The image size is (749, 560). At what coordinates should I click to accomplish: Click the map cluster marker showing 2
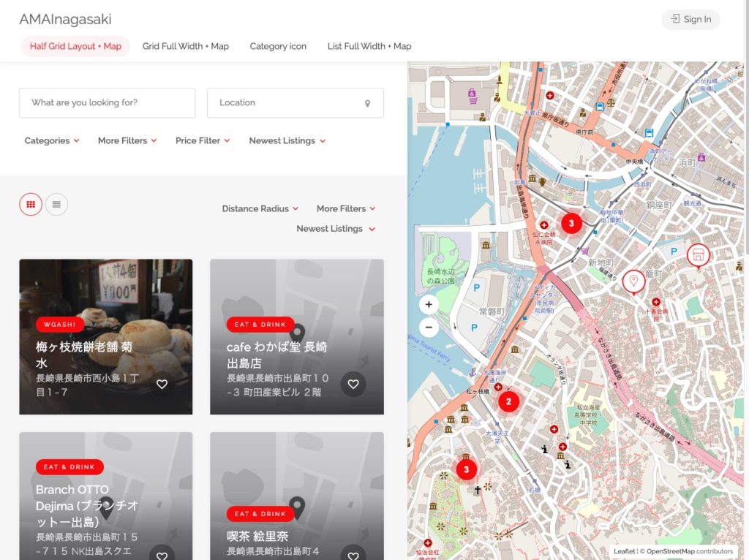point(508,401)
